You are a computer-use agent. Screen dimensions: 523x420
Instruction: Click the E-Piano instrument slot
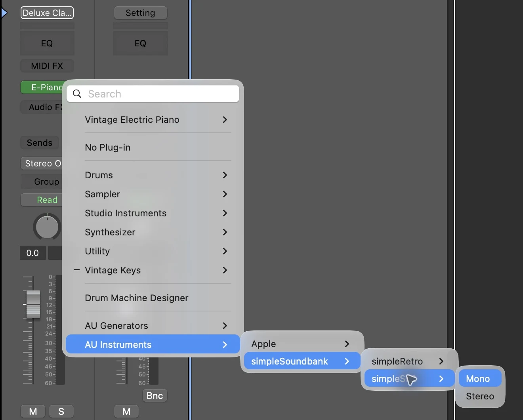(42, 87)
